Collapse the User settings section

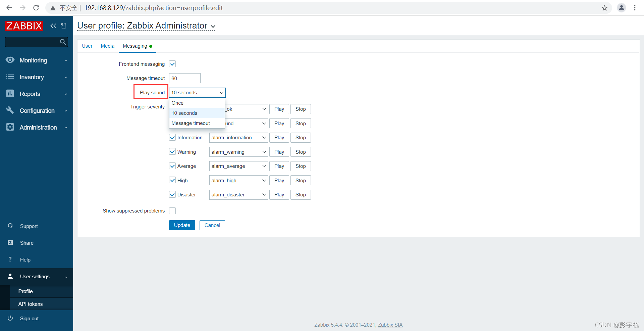click(x=37, y=276)
